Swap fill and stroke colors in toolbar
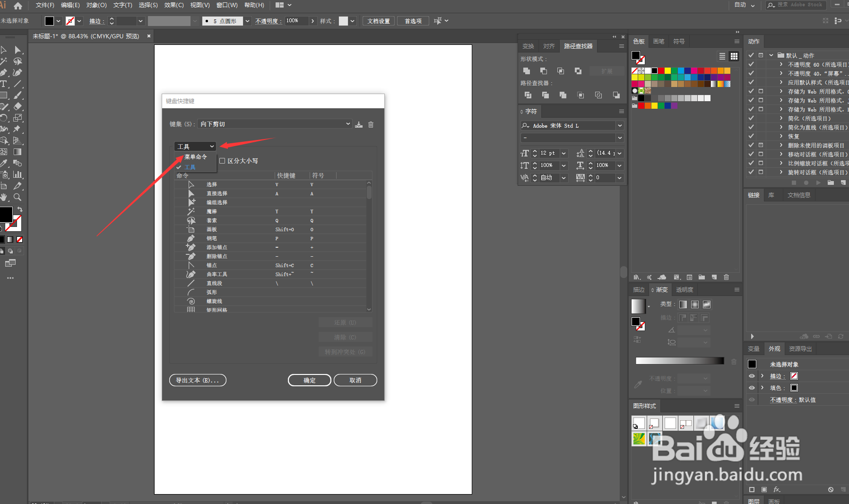Image resolution: width=849 pixels, height=504 pixels. [20, 209]
